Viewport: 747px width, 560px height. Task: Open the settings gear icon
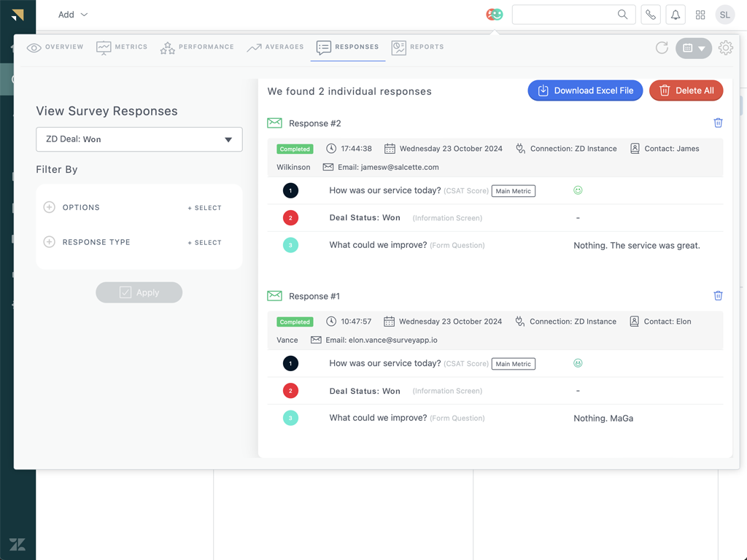(725, 48)
